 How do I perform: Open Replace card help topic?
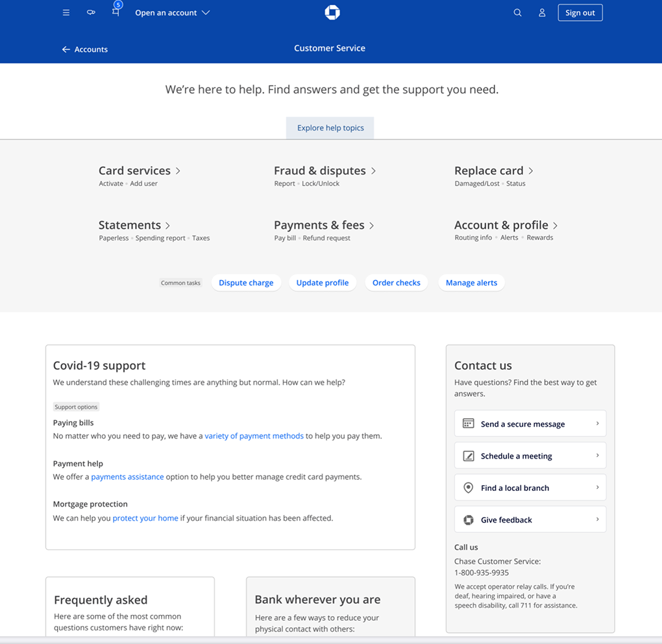[x=493, y=171]
